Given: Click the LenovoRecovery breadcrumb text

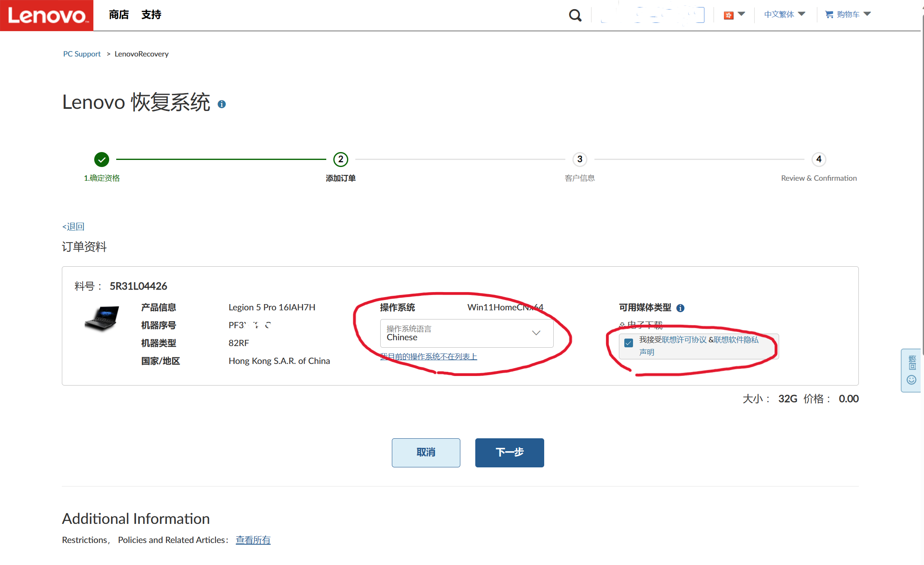Looking at the screenshot, I should pos(142,54).
